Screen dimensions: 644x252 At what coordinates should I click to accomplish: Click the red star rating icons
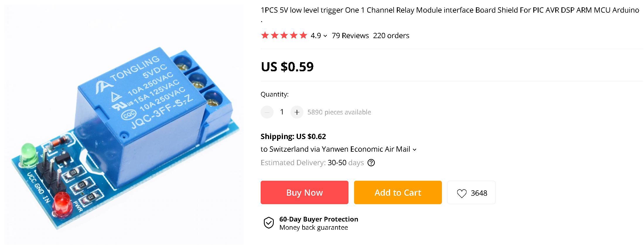coord(284,35)
